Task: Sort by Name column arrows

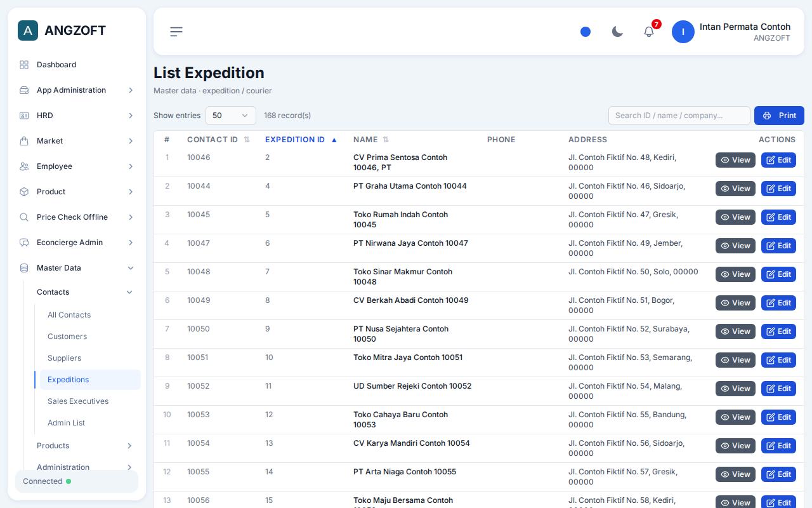Action: 386,140
